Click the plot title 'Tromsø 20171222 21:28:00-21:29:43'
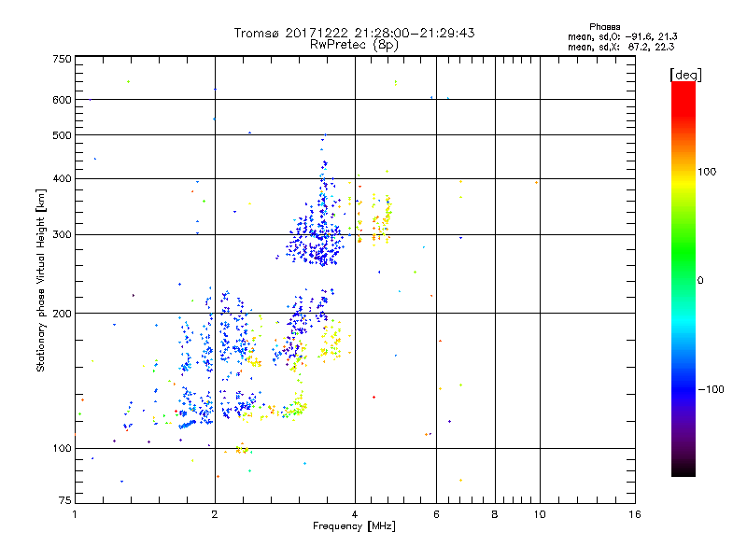The width and height of the screenshot is (747, 560). tap(354, 33)
